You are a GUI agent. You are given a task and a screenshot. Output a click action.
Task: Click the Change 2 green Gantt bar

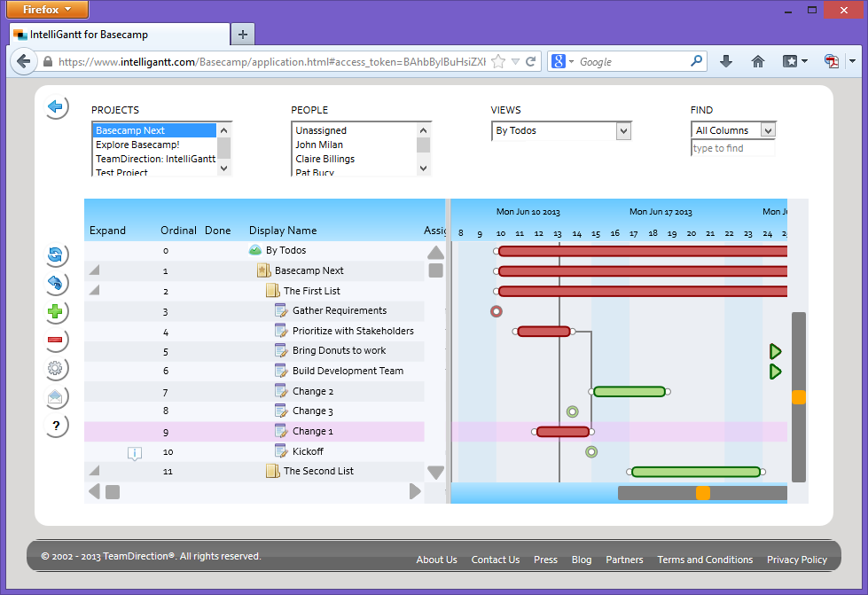coord(629,391)
